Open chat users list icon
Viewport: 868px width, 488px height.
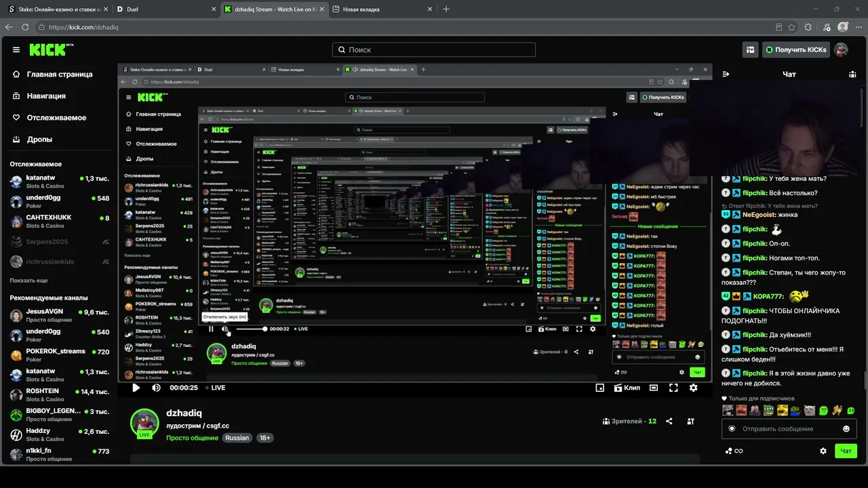coord(852,74)
